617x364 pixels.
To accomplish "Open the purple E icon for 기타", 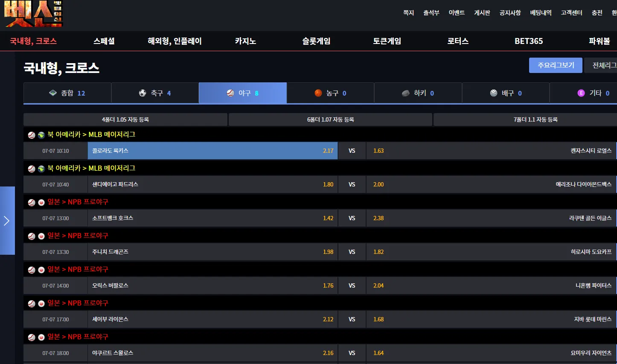I will click(581, 93).
